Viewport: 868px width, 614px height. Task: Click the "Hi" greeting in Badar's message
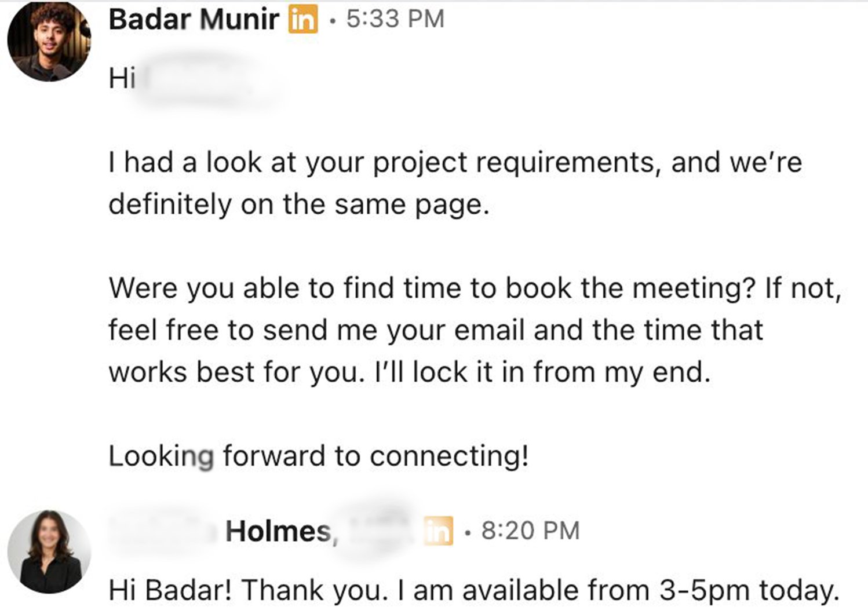122,78
